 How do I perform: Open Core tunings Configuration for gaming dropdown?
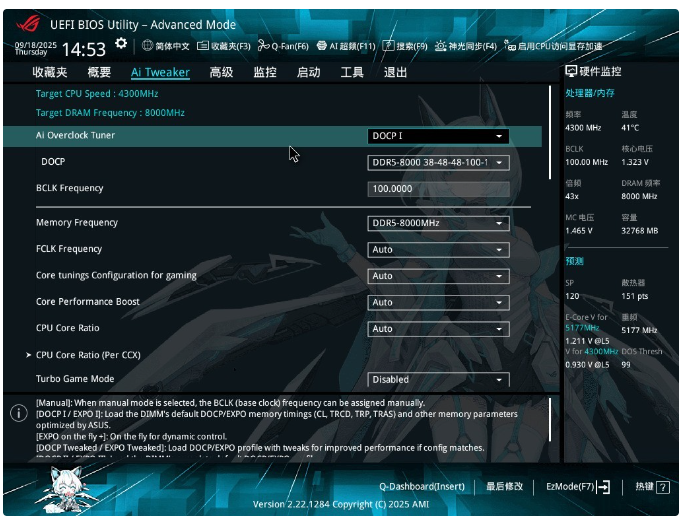[438, 276]
